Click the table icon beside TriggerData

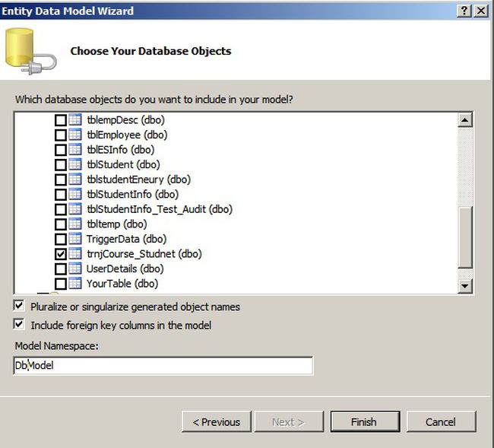point(75,238)
